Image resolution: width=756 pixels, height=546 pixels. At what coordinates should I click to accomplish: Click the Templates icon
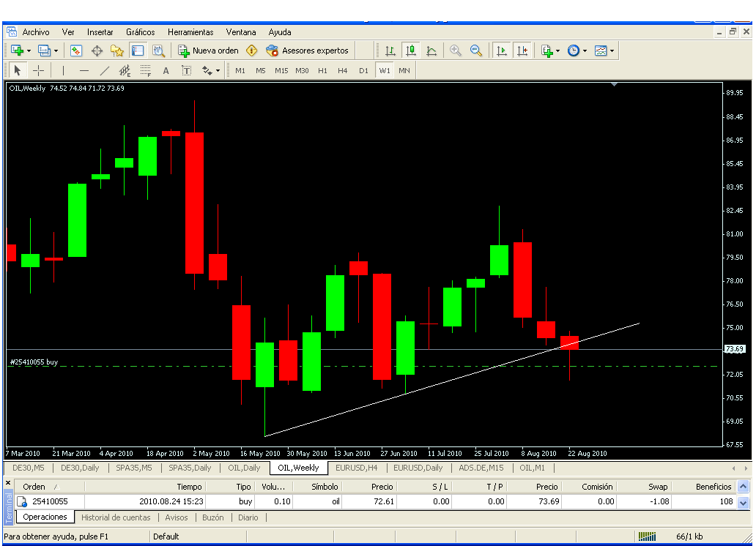(601, 50)
